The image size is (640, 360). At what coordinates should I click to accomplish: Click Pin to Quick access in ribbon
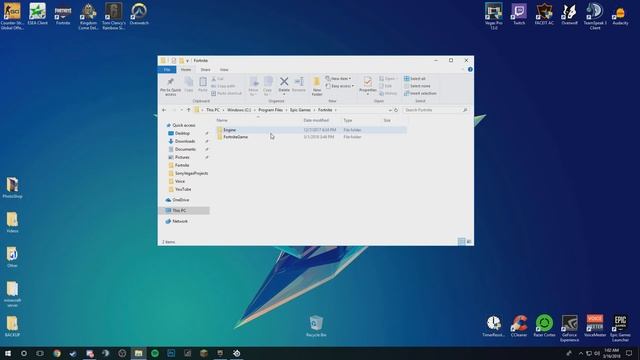tap(171, 86)
